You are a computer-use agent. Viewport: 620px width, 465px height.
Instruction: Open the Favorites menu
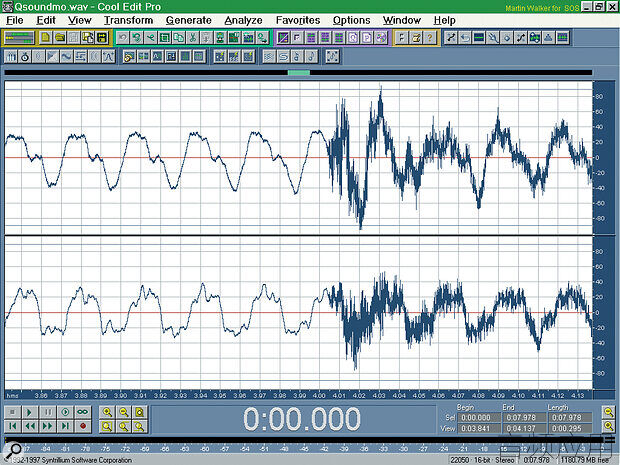298,20
